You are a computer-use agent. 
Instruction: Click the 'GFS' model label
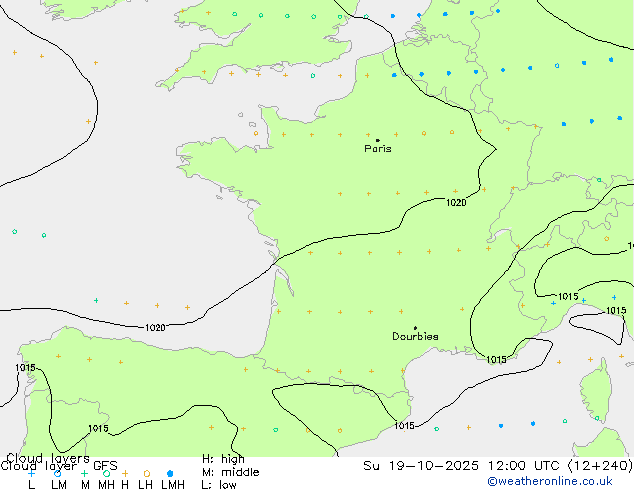105,466
